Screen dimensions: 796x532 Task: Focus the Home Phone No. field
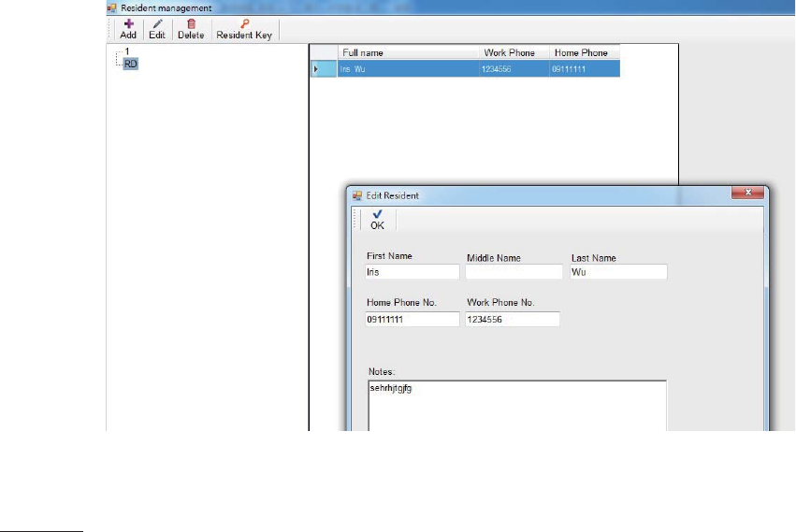412,320
